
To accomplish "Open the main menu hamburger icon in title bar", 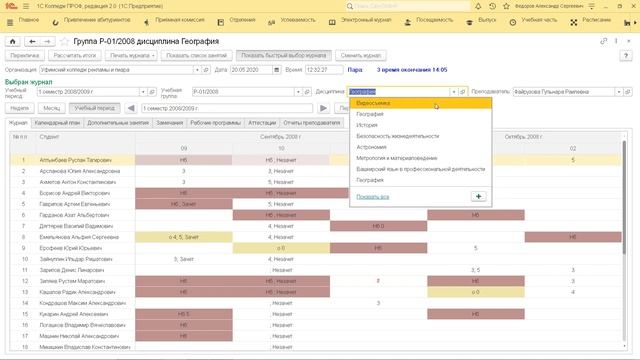I will pyautogui.click(x=26, y=6).
